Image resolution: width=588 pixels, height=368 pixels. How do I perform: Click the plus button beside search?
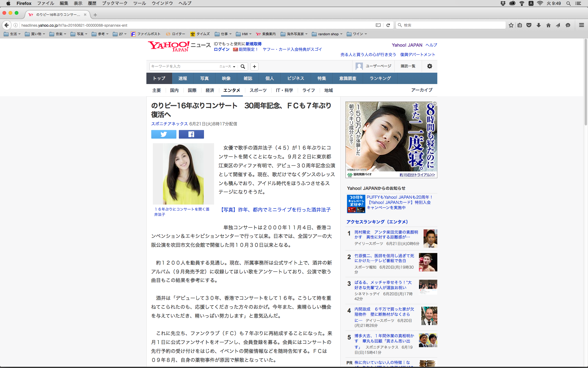pos(254,67)
